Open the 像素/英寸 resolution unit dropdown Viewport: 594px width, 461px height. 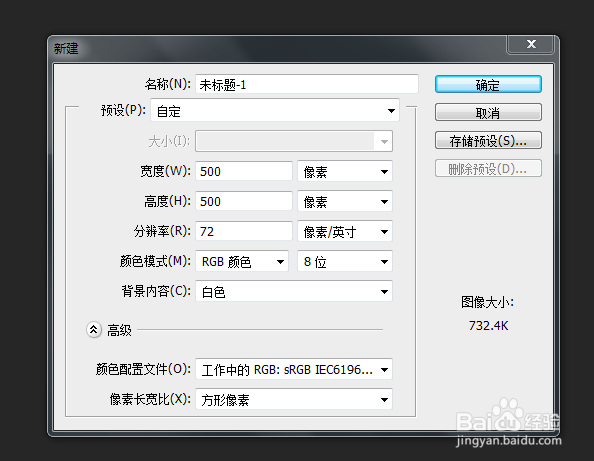click(x=345, y=231)
